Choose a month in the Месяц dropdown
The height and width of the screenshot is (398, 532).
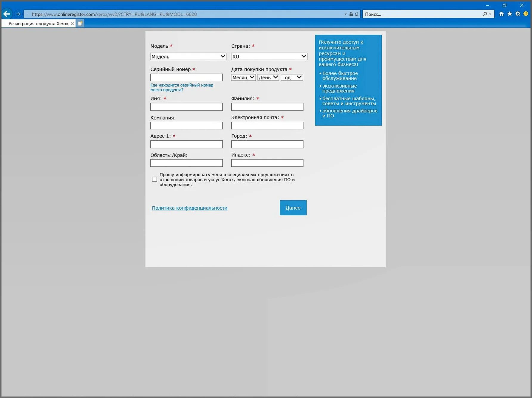click(x=243, y=78)
